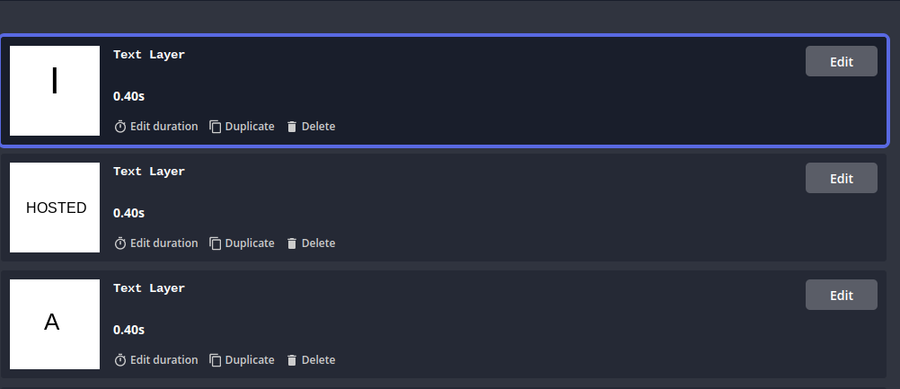
Task: Click duplicate icon on the "I" layer
Action: coord(215,127)
